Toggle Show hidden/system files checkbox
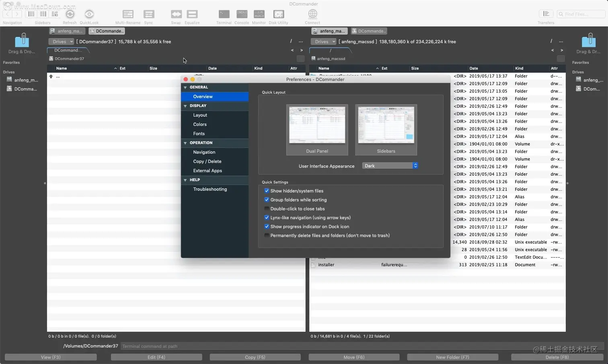 (267, 191)
